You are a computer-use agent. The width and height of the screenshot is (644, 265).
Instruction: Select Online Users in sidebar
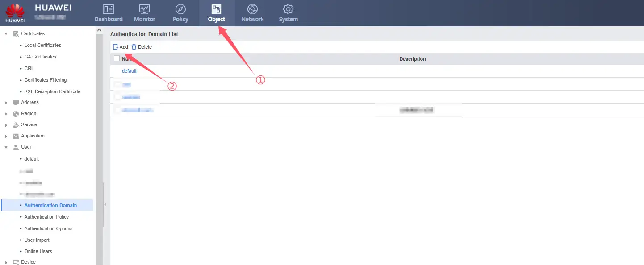[38, 251]
